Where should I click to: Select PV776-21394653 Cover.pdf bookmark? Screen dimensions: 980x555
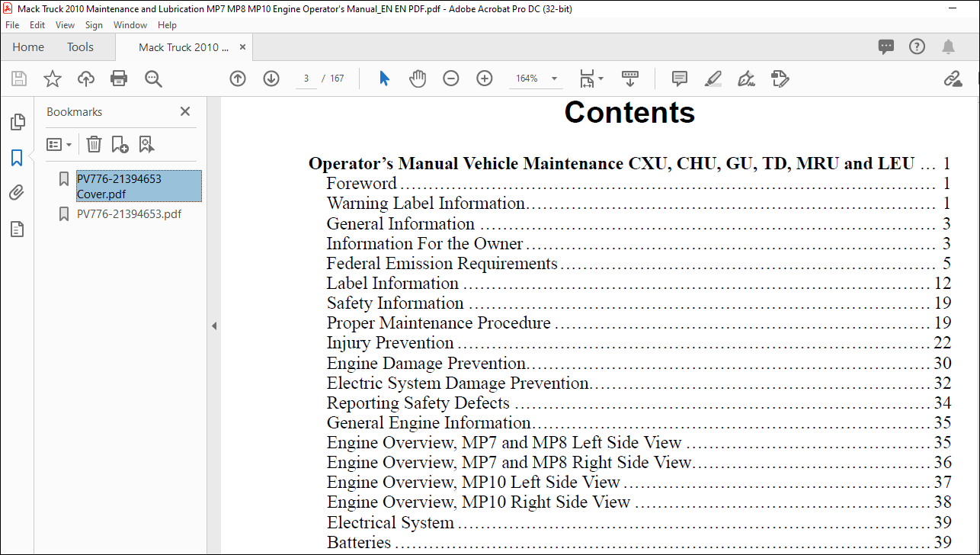[139, 186]
